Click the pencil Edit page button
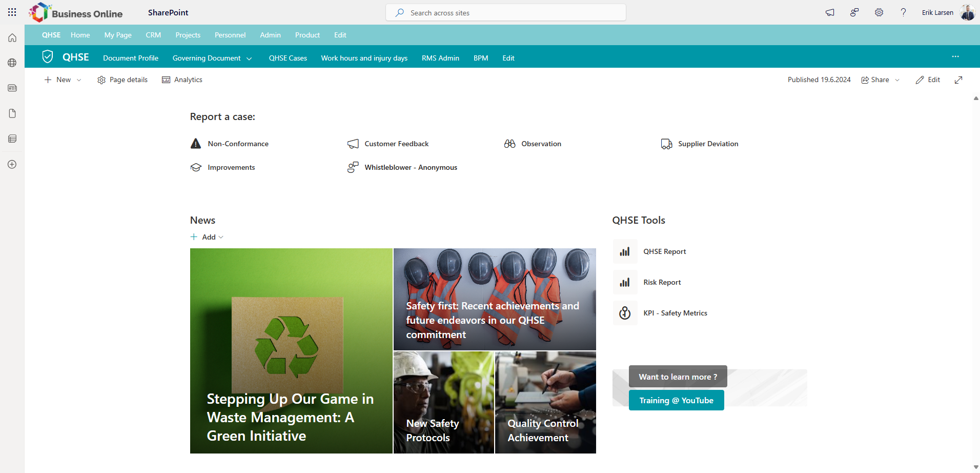The height and width of the screenshot is (473, 980). tap(928, 80)
